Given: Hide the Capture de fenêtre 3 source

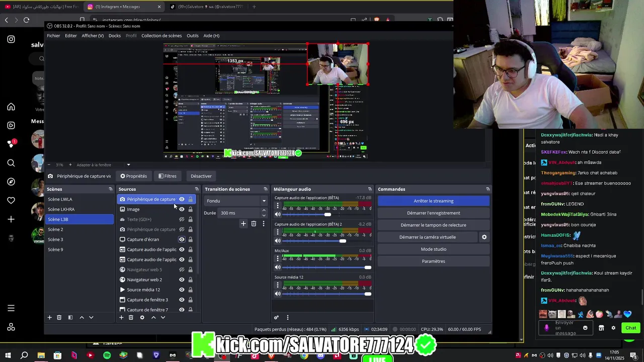Looking at the screenshot, I should coord(182,300).
